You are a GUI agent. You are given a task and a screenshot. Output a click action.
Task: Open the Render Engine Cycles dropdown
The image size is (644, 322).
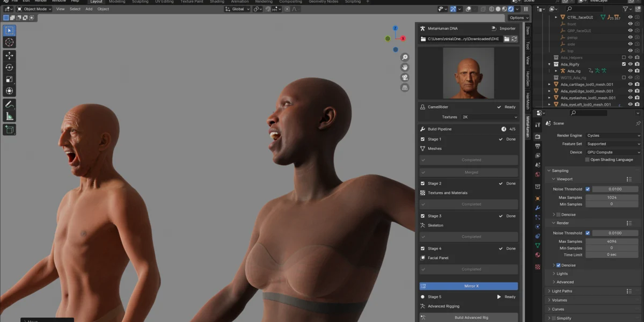(613, 136)
